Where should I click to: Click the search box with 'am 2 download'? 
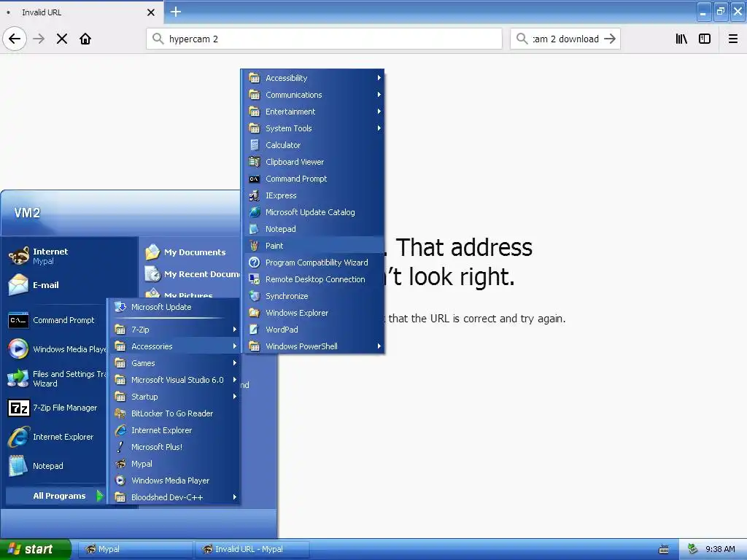click(565, 39)
